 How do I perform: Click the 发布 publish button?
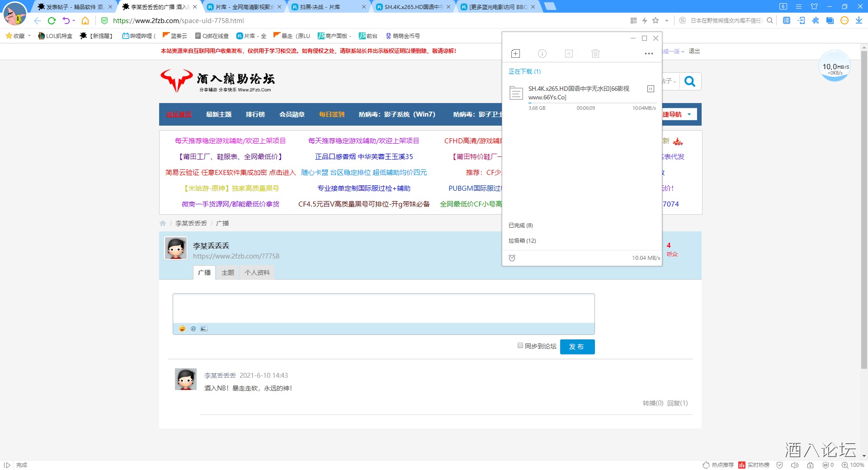pyautogui.click(x=577, y=347)
